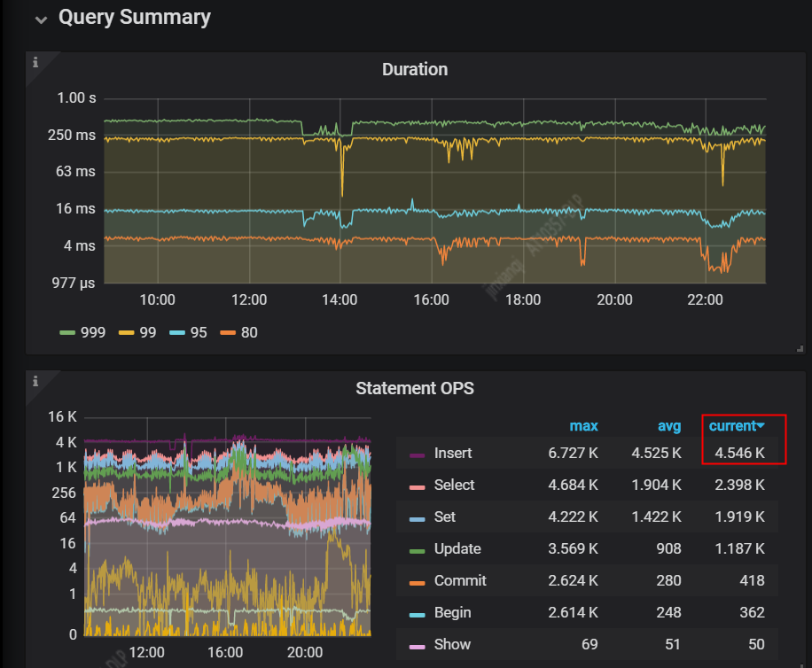Toggle the Select series in legend
The image size is (812, 668).
tap(454, 485)
